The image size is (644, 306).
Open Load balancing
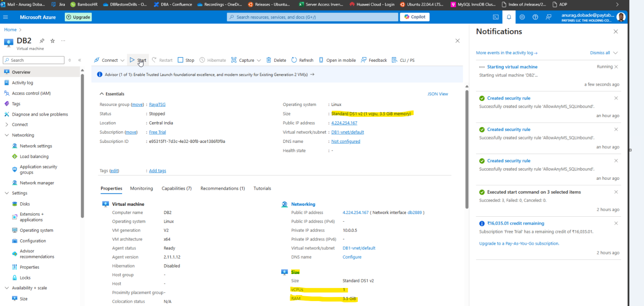point(34,156)
